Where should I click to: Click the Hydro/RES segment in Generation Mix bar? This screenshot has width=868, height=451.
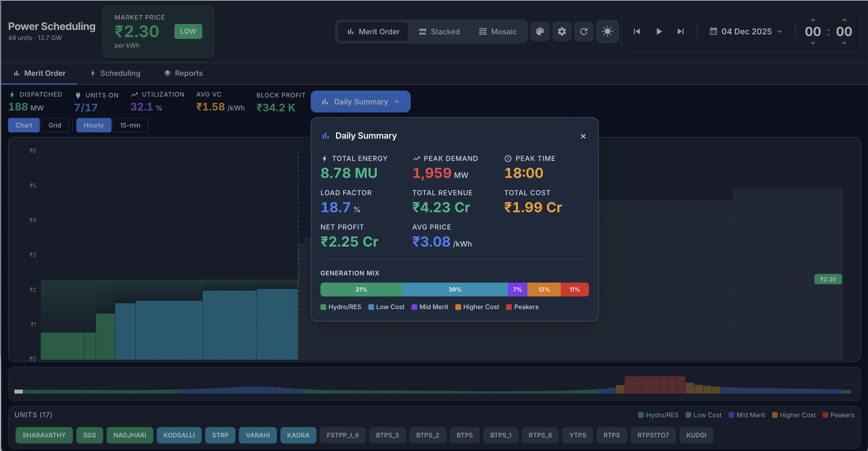[361, 289]
